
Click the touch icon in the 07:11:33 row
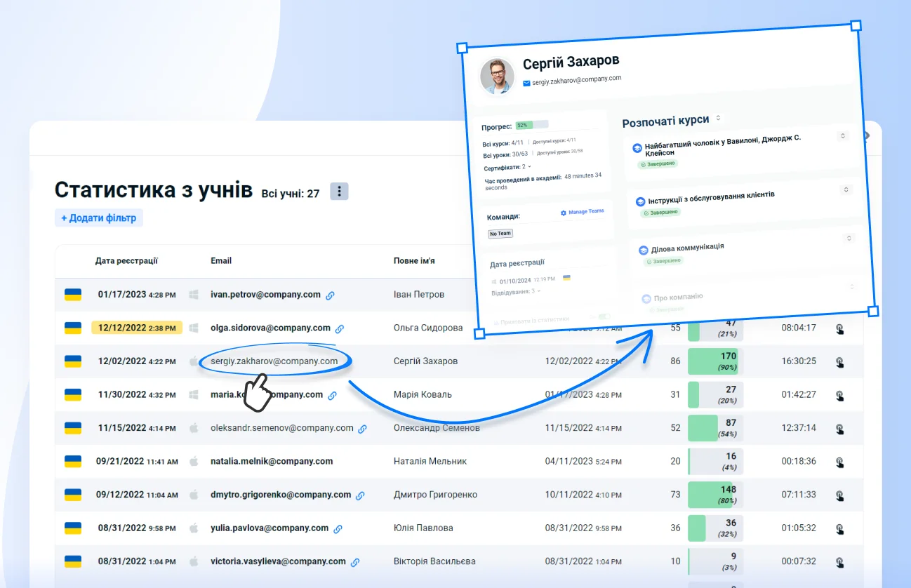(839, 495)
